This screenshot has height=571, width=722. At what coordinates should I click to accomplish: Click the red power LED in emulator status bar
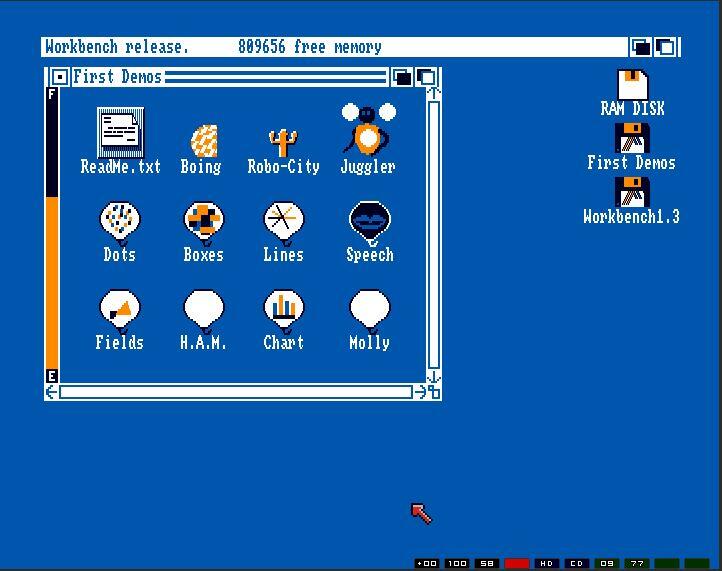[517, 563]
